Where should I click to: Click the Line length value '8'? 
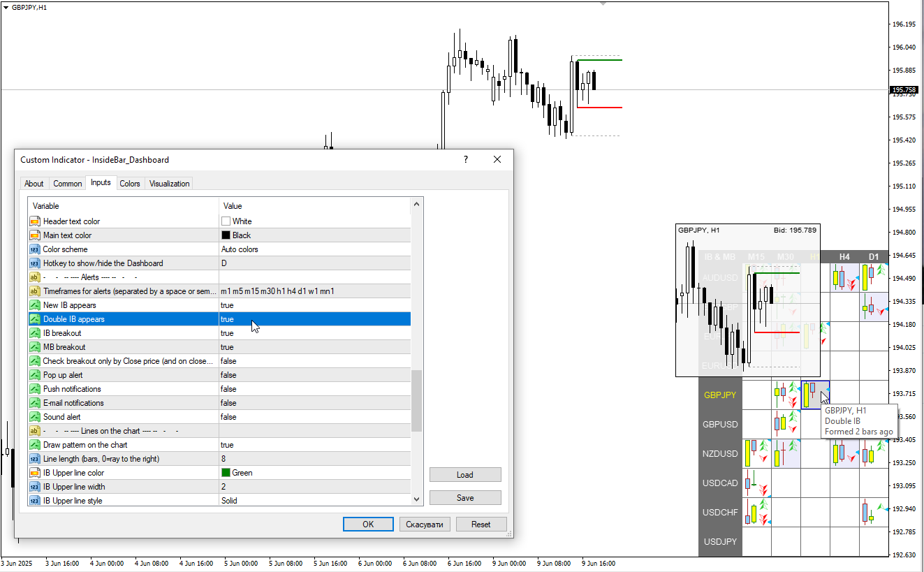point(223,459)
